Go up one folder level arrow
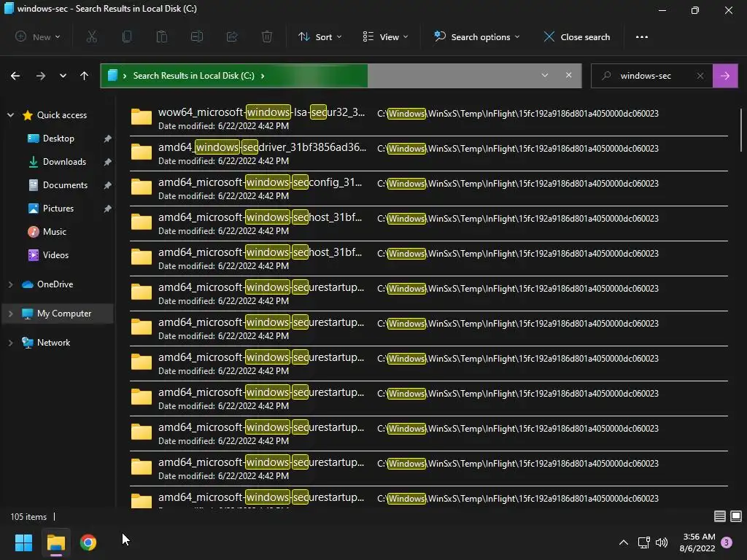The width and height of the screenshot is (747, 560). pos(85,76)
